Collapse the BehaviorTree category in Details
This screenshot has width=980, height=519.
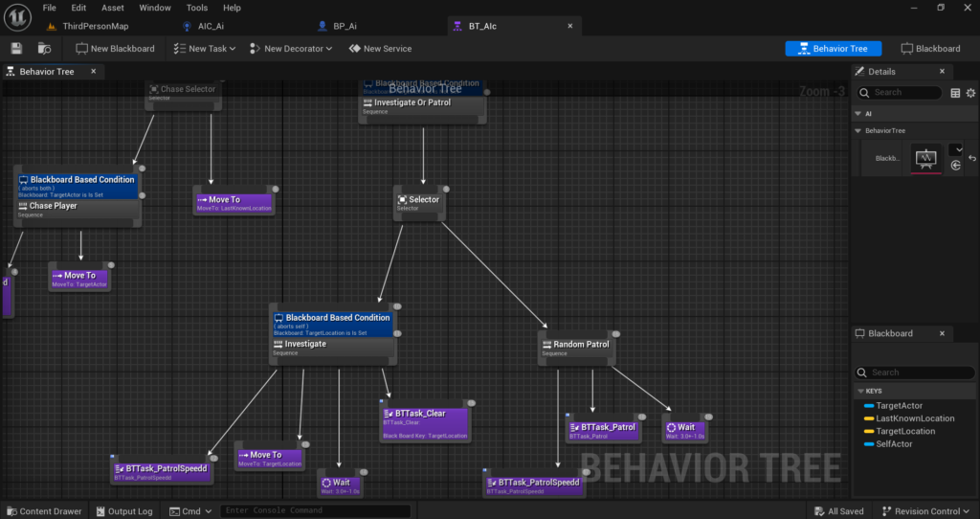[x=858, y=130]
